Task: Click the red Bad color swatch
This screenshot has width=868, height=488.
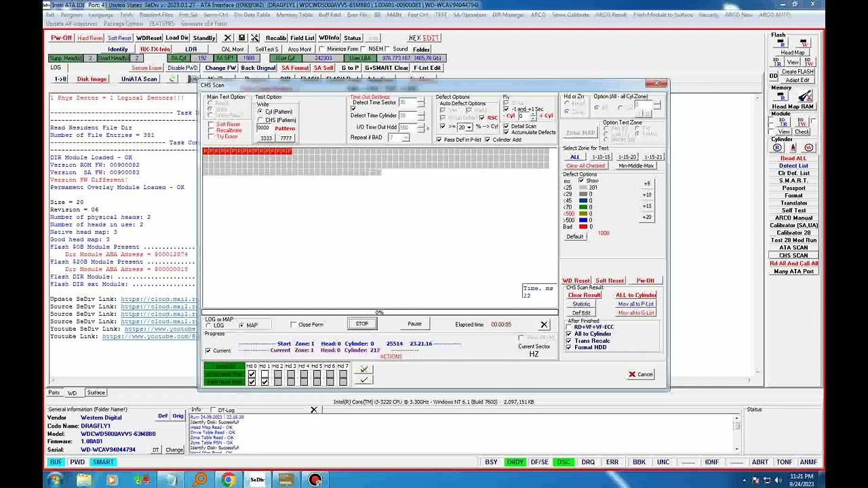Action: pyautogui.click(x=583, y=227)
